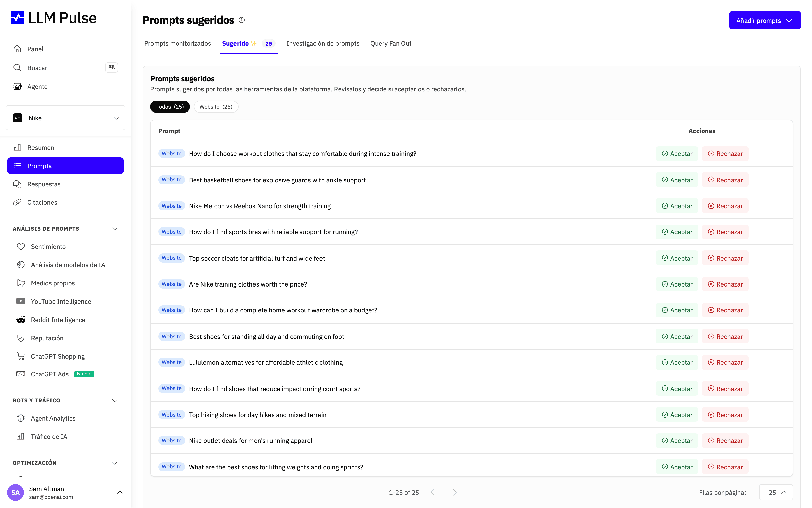This screenshot has width=812, height=508.
Task: Click Análisis de modelos de IA icon
Action: [x=21, y=265]
